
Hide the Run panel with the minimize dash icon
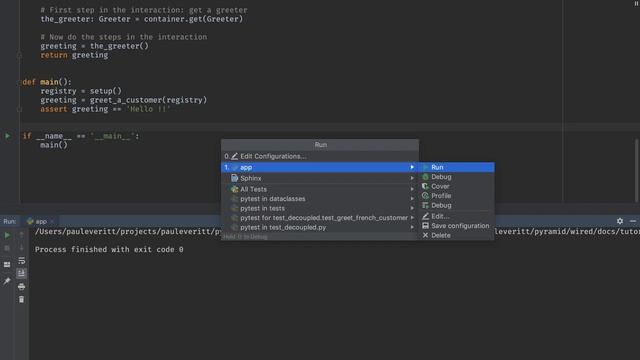click(633, 221)
